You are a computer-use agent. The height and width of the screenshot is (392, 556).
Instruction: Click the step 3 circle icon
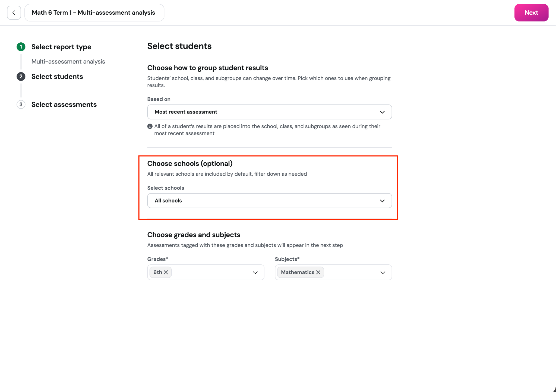pos(21,105)
